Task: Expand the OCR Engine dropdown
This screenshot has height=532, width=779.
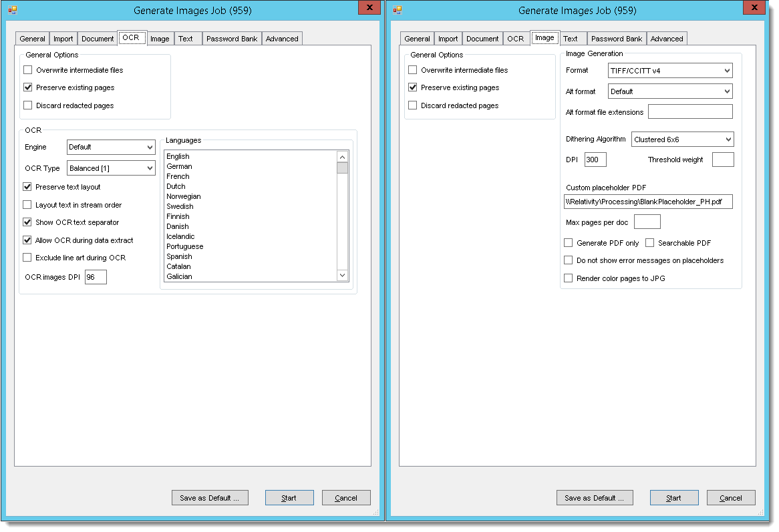Action: coord(111,147)
